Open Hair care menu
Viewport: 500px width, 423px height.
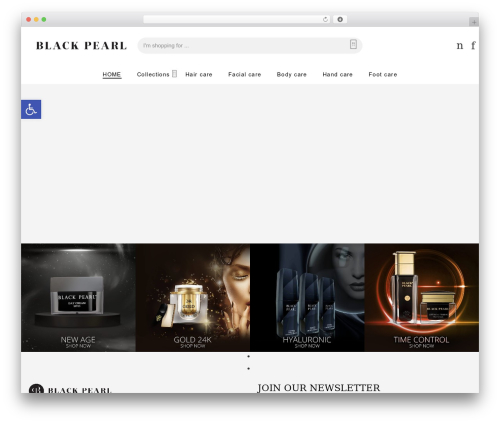click(x=199, y=74)
